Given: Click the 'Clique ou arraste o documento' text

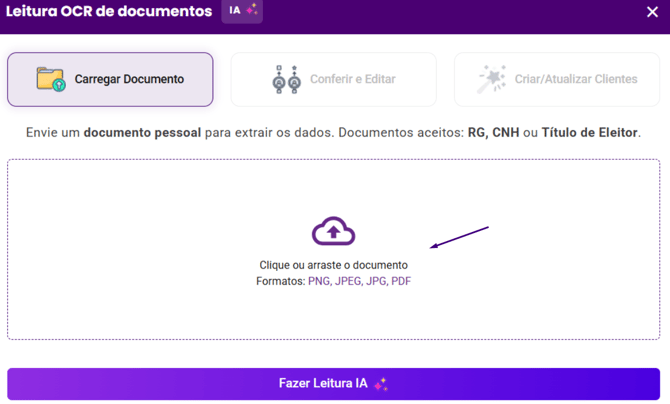Looking at the screenshot, I should [333, 265].
